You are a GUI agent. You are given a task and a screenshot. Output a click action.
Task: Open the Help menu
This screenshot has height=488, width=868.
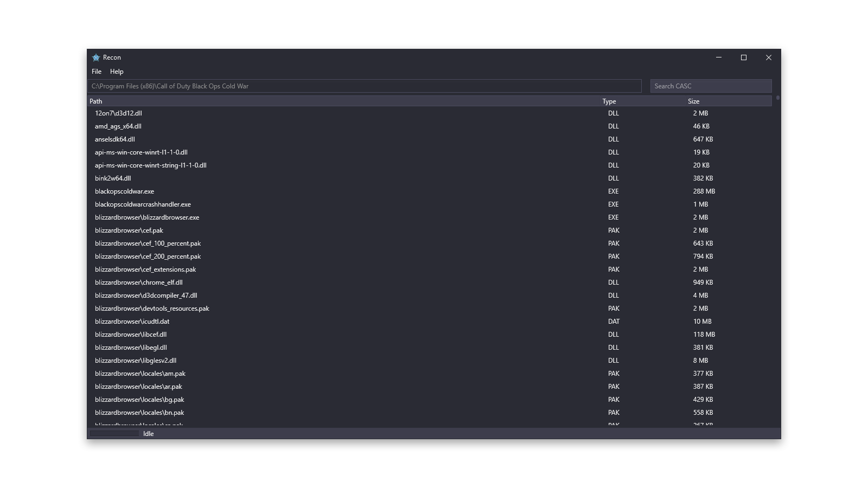(x=117, y=72)
